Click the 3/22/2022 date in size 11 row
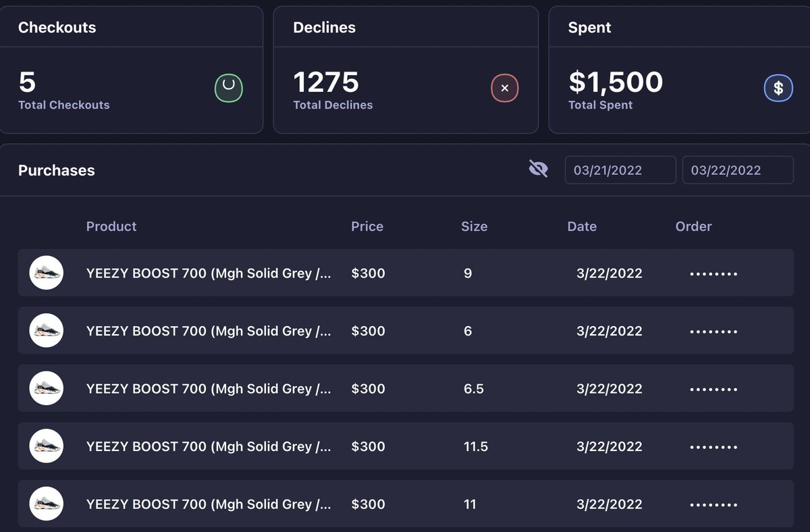The image size is (810, 532). coord(610,504)
